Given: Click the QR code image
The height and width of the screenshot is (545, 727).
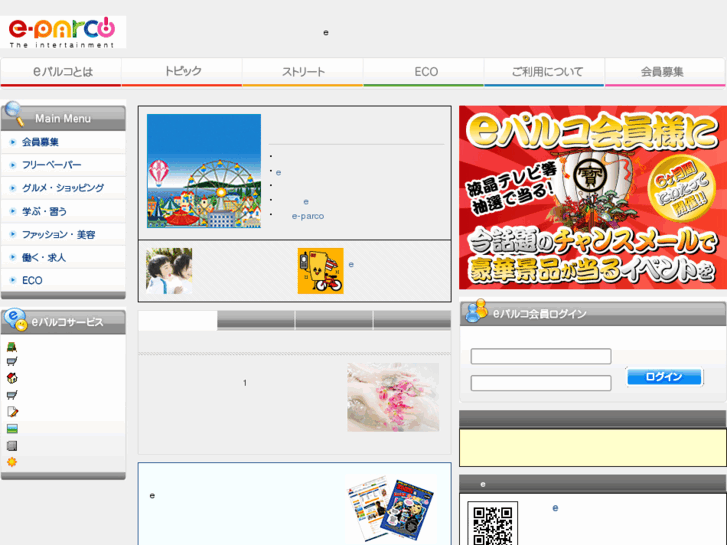Looking at the screenshot, I should (492, 523).
